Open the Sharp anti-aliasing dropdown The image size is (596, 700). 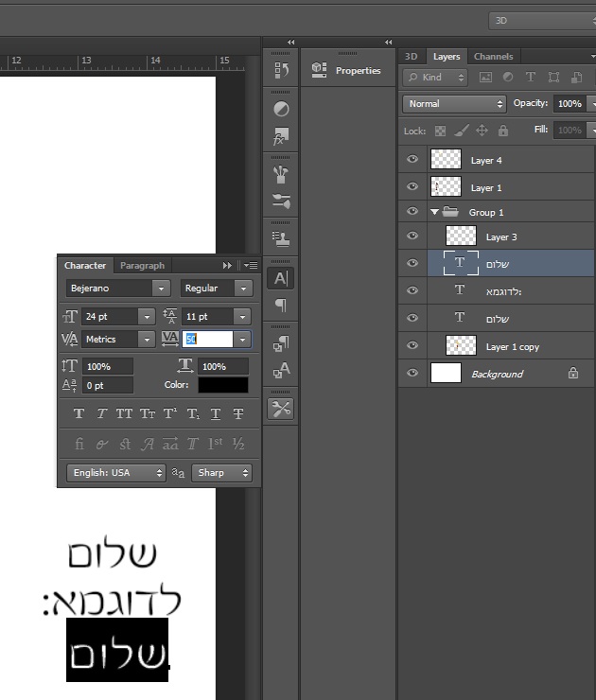pos(222,473)
